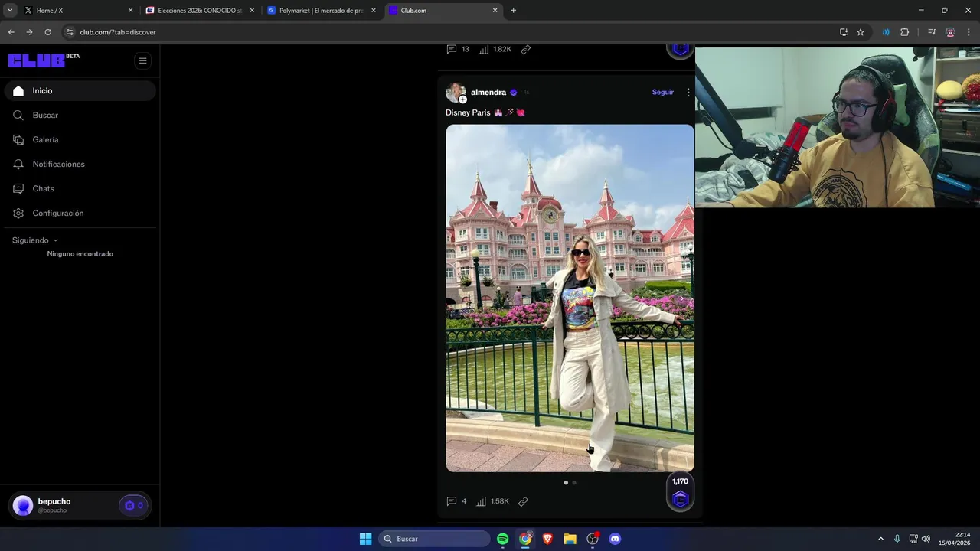The height and width of the screenshot is (551, 980).
Task: Click the CLUB beta logo
Action: point(44,60)
